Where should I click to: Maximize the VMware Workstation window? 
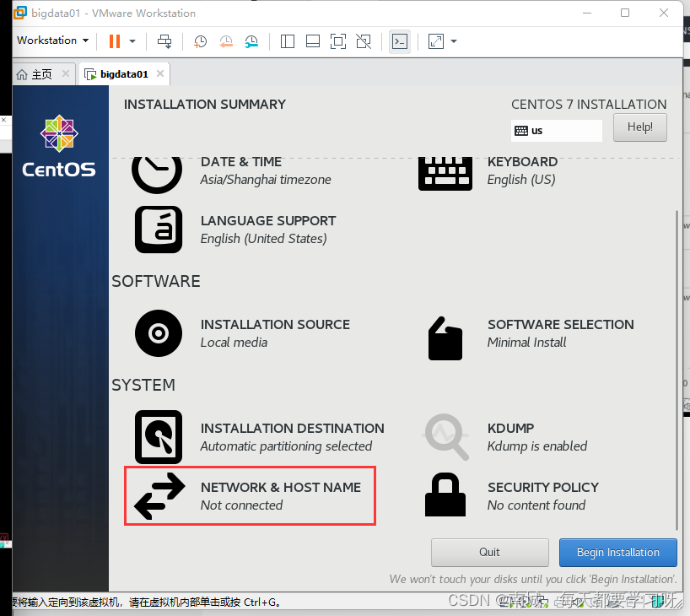pyautogui.click(x=625, y=13)
